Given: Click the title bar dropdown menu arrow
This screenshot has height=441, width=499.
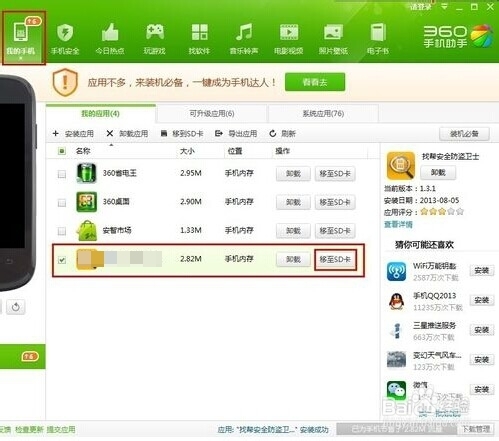Looking at the screenshot, I should 444,6.
